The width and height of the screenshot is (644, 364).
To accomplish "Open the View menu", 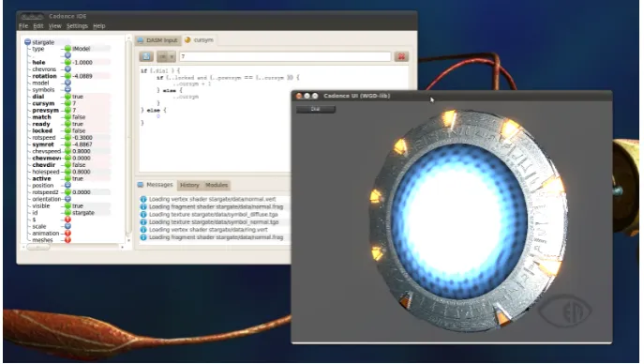I will [x=54, y=26].
